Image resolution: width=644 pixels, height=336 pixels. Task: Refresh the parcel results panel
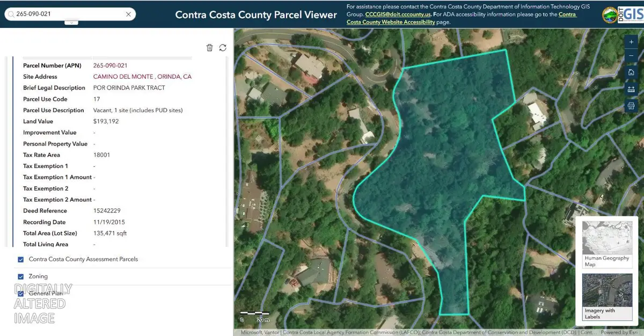(x=223, y=48)
